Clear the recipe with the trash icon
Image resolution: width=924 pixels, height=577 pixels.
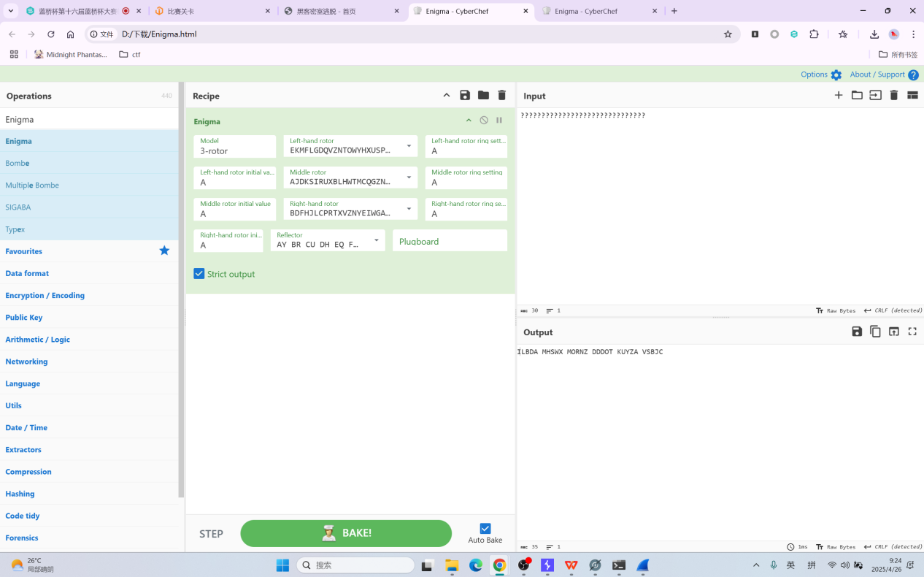tap(501, 96)
